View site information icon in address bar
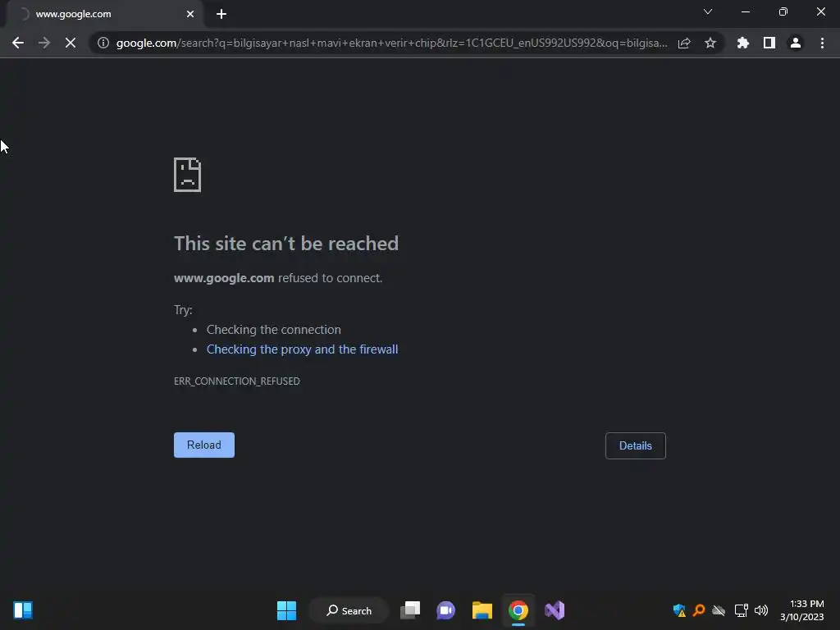 [x=103, y=43]
